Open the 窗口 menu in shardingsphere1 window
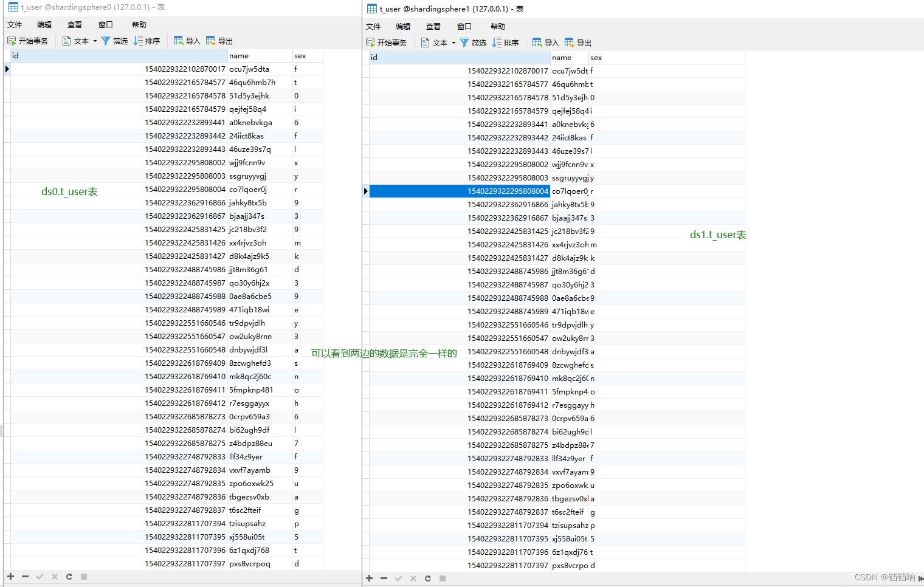This screenshot has width=924, height=587. coord(464,27)
